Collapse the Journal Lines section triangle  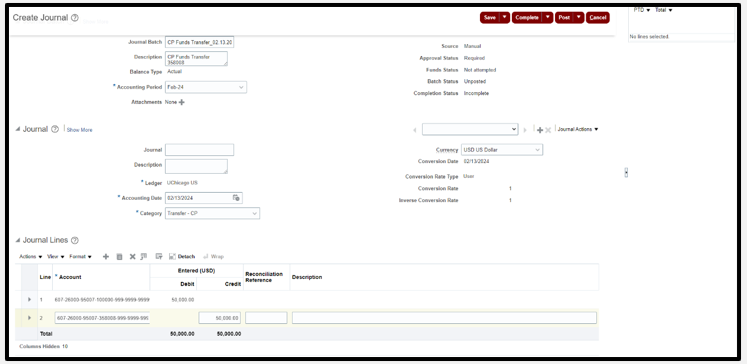click(18, 240)
